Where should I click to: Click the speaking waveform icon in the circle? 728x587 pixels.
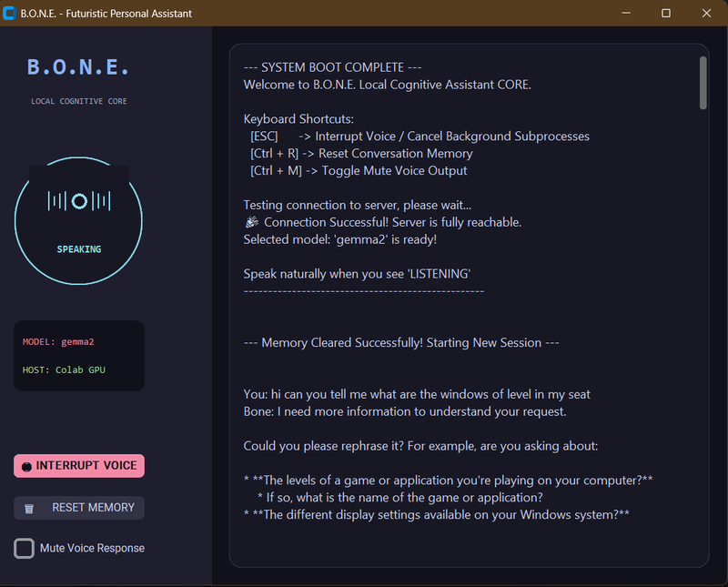coord(79,201)
